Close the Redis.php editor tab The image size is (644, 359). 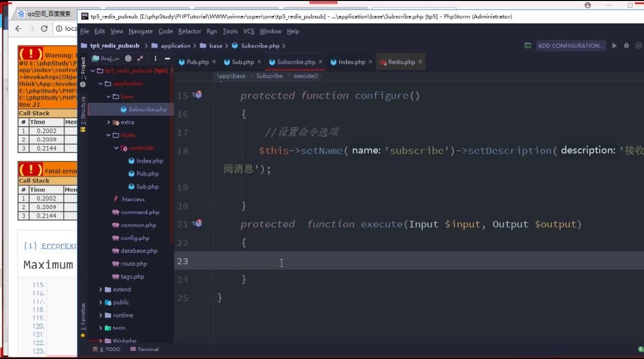click(x=420, y=62)
